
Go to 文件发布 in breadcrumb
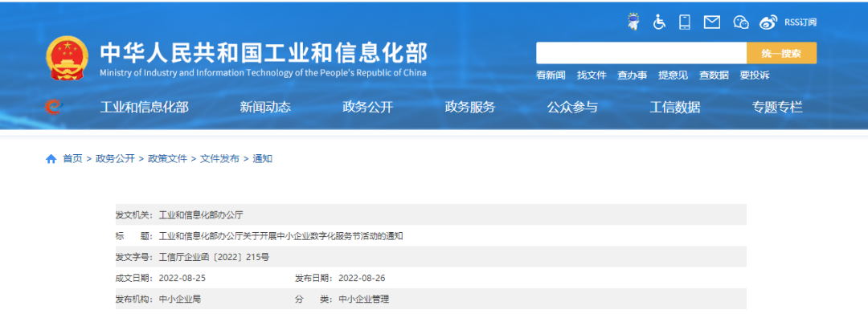(219, 159)
